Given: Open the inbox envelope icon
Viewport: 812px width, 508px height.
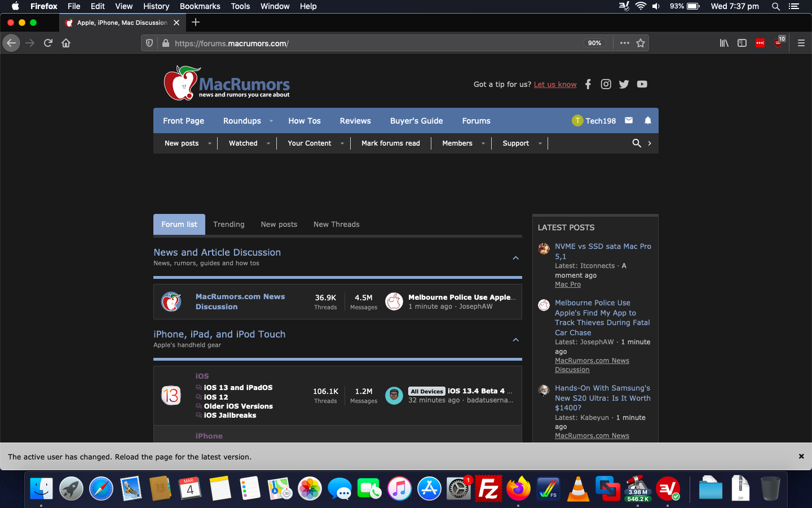Looking at the screenshot, I should point(629,120).
